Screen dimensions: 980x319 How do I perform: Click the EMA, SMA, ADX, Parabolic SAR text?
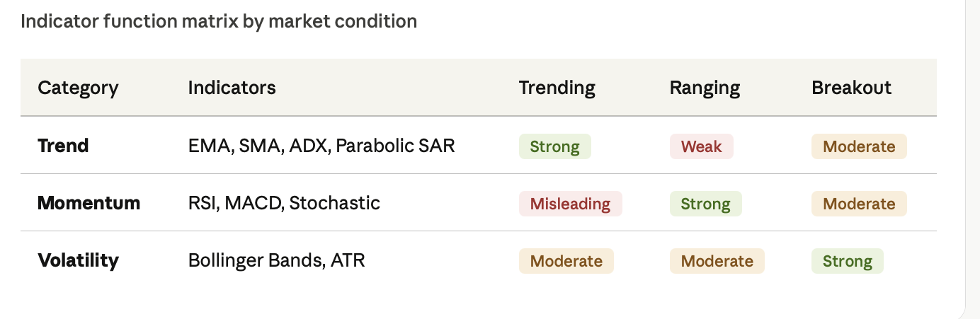click(x=321, y=146)
